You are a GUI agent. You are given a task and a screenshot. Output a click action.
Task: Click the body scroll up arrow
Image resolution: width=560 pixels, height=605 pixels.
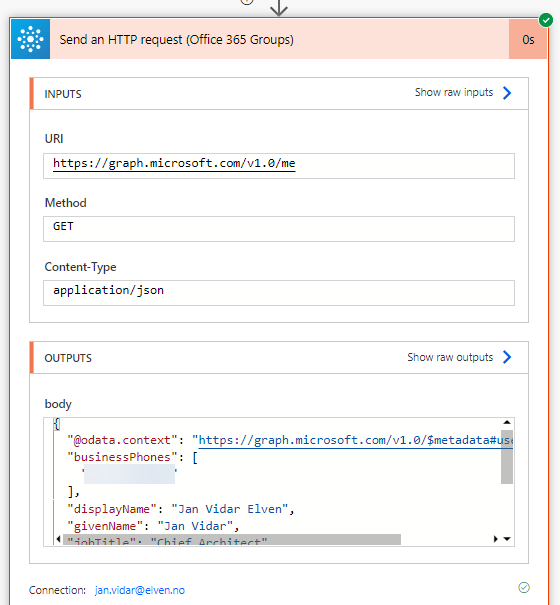(507, 422)
